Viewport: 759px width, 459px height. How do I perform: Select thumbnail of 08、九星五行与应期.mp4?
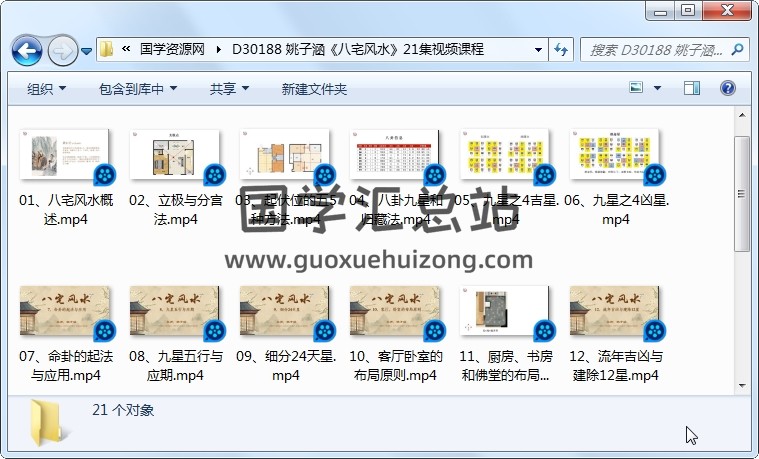[x=174, y=311]
